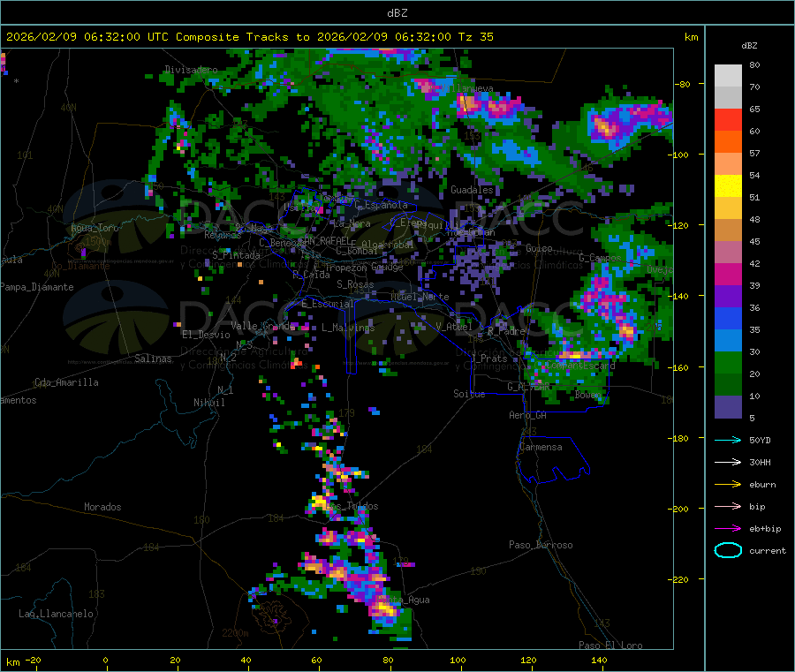Screen dimensions: 795x672
Task: Click the 'S_Pintada' map label
Action: pos(236,255)
